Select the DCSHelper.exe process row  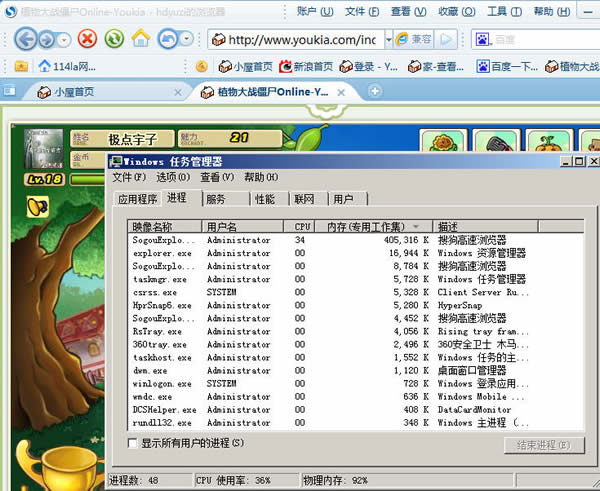[x=356, y=409]
